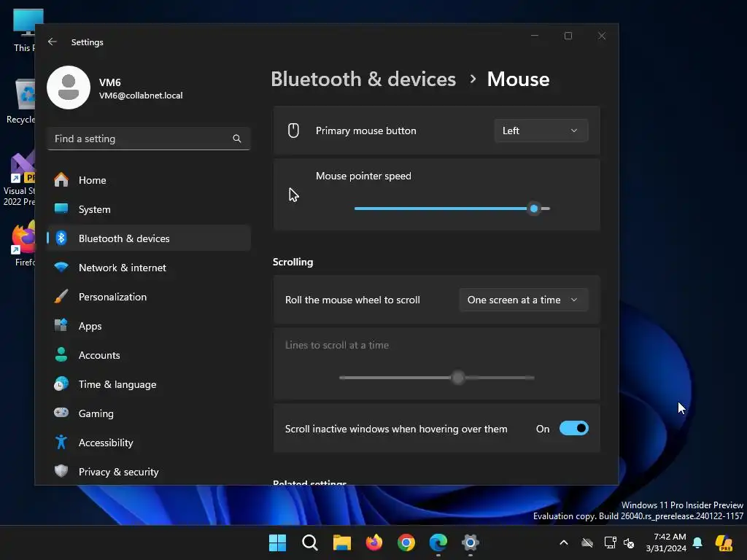Click the Gaming controller icon
The image size is (747, 560).
click(61, 413)
